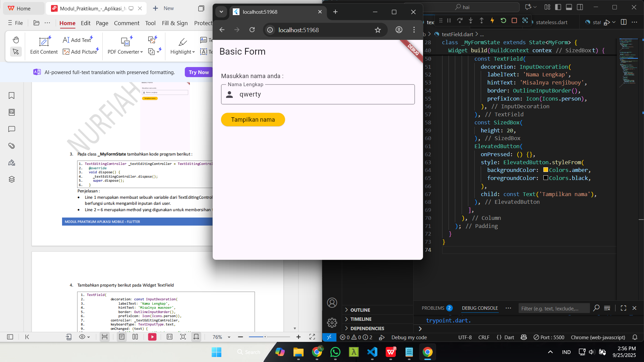
Task: Open the bookmark panel in PDF sidebar
Action: pos(12,96)
